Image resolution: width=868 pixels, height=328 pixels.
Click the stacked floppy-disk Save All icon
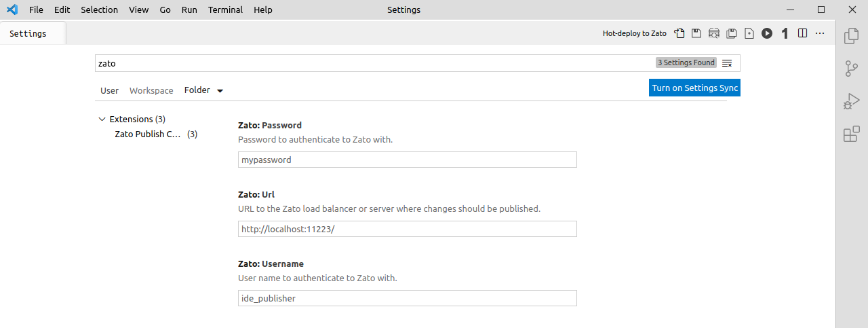point(732,33)
